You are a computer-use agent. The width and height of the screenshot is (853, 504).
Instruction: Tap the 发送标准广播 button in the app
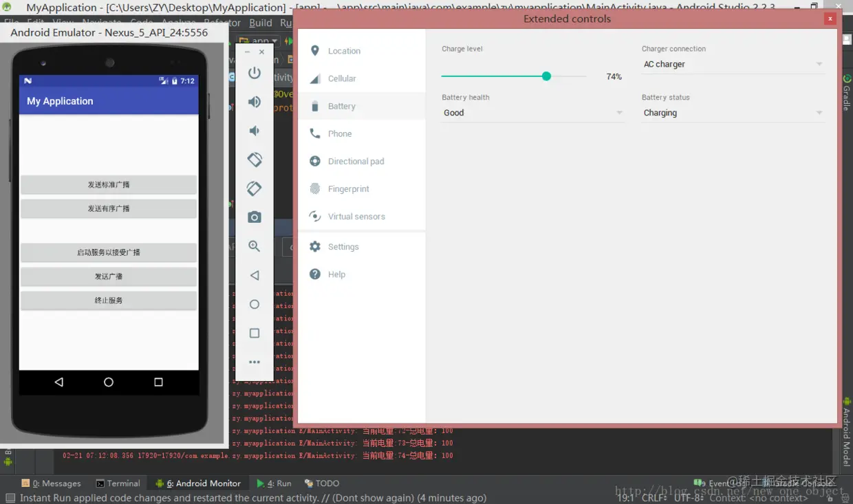109,184
